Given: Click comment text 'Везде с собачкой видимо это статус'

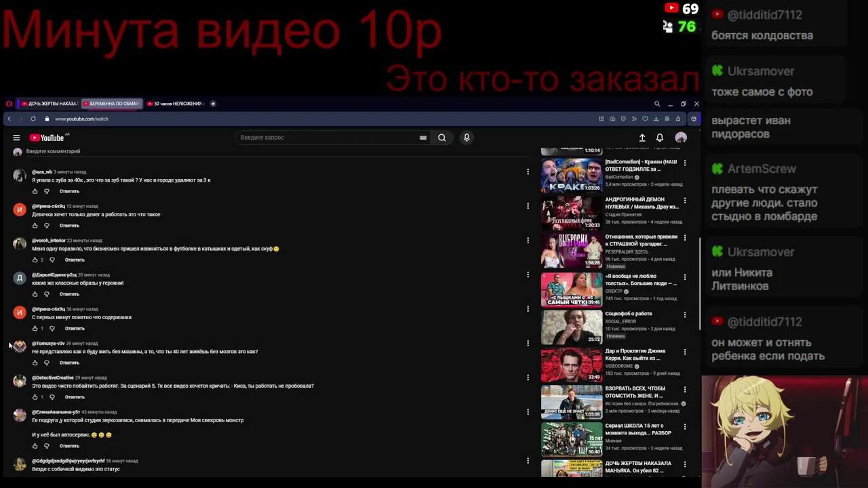Looking at the screenshot, I should pyautogui.click(x=76, y=469).
